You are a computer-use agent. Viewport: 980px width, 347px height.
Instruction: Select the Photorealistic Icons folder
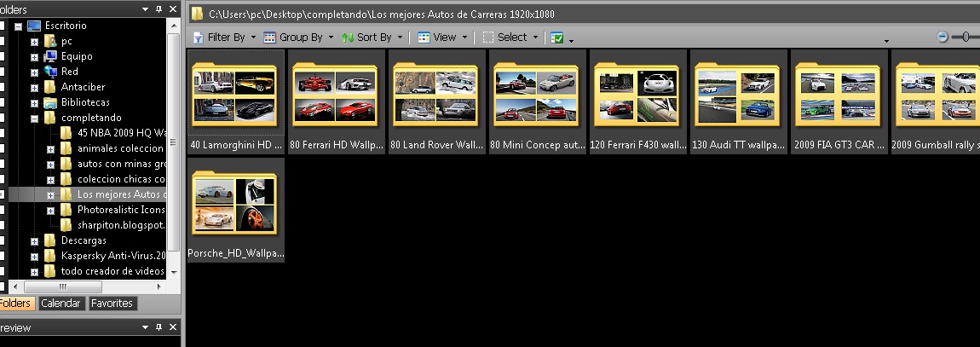coord(121,210)
